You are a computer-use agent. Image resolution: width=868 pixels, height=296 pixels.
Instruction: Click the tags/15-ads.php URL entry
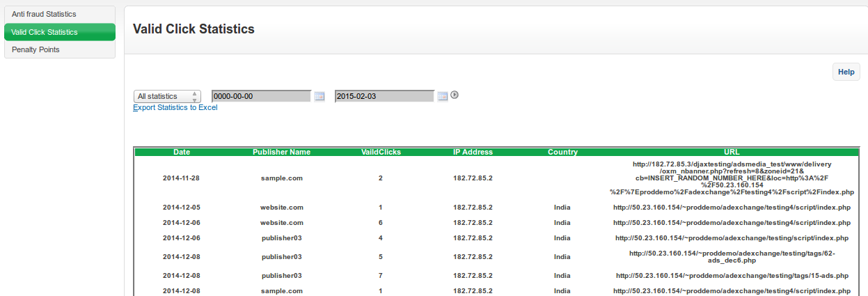(732, 276)
